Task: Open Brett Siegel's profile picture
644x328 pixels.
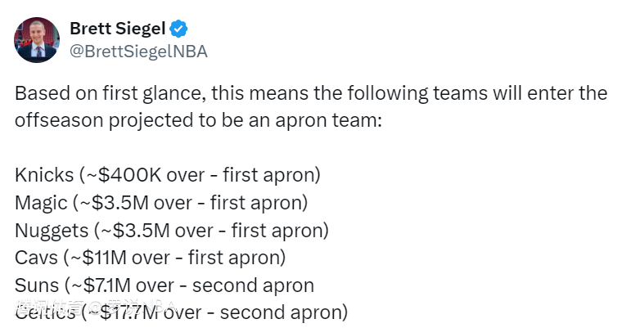Action: [37, 40]
